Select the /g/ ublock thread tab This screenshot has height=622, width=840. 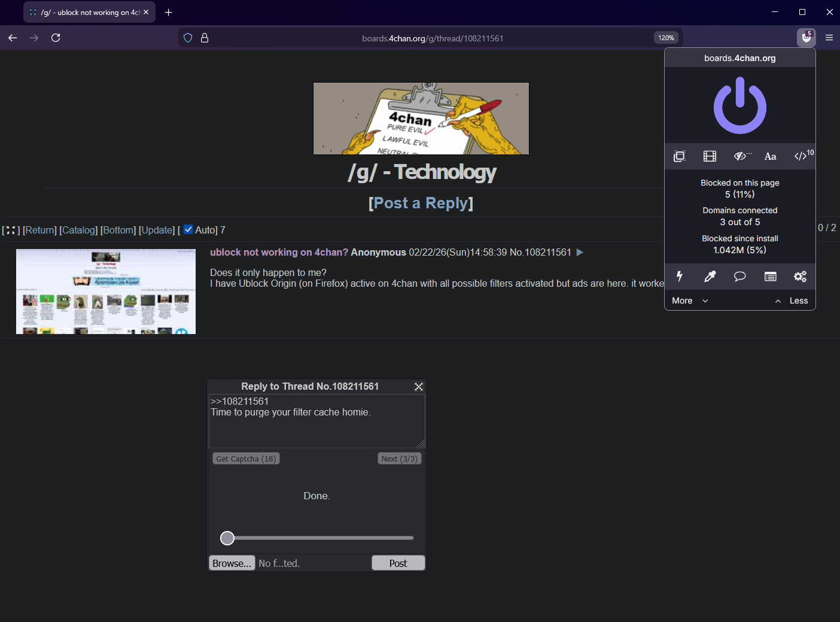tap(89, 12)
